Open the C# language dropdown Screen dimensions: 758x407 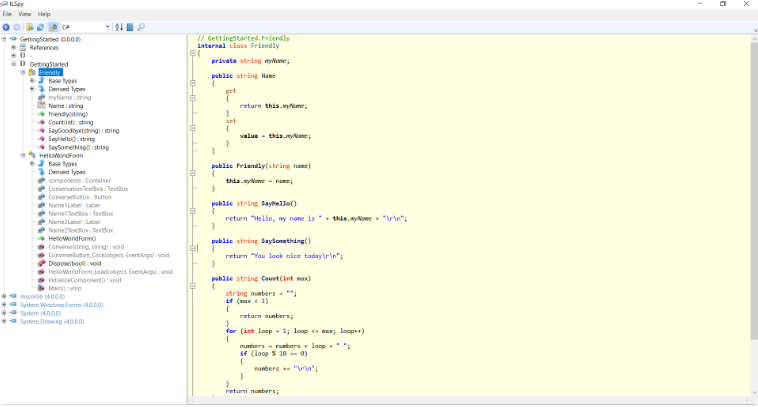(86, 27)
